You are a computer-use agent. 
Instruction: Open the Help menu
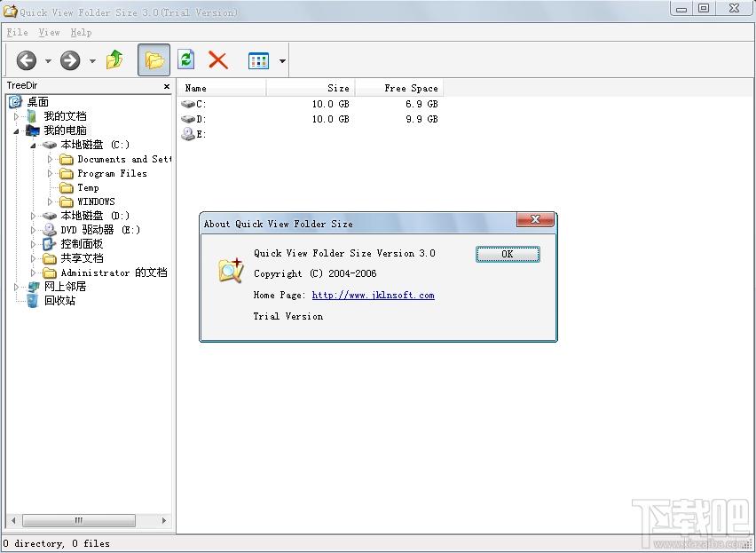point(81,32)
